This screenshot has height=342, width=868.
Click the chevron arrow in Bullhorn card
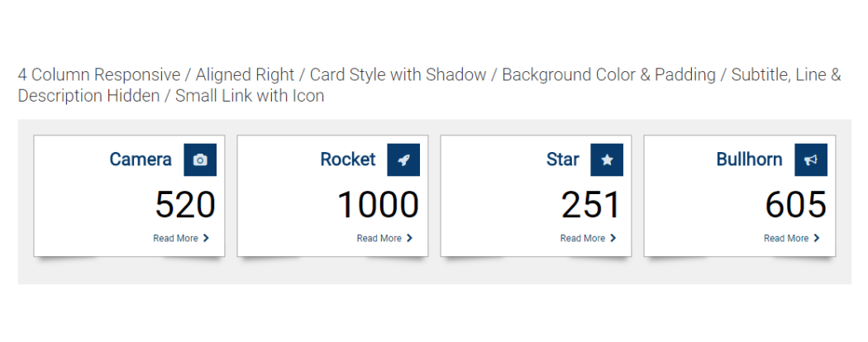pos(817,238)
